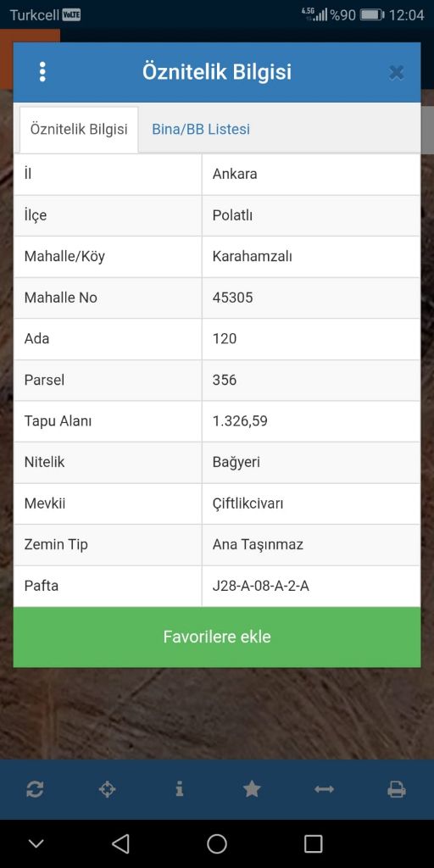Image resolution: width=434 pixels, height=868 pixels.
Task: Collapse navigation bar with down chevron
Action: tap(36, 843)
